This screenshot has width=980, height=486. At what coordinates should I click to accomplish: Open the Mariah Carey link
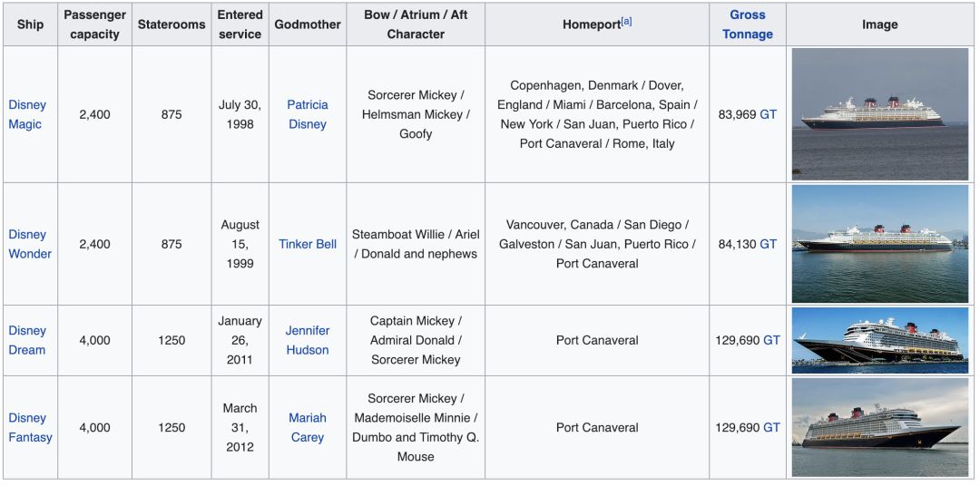tap(307, 427)
